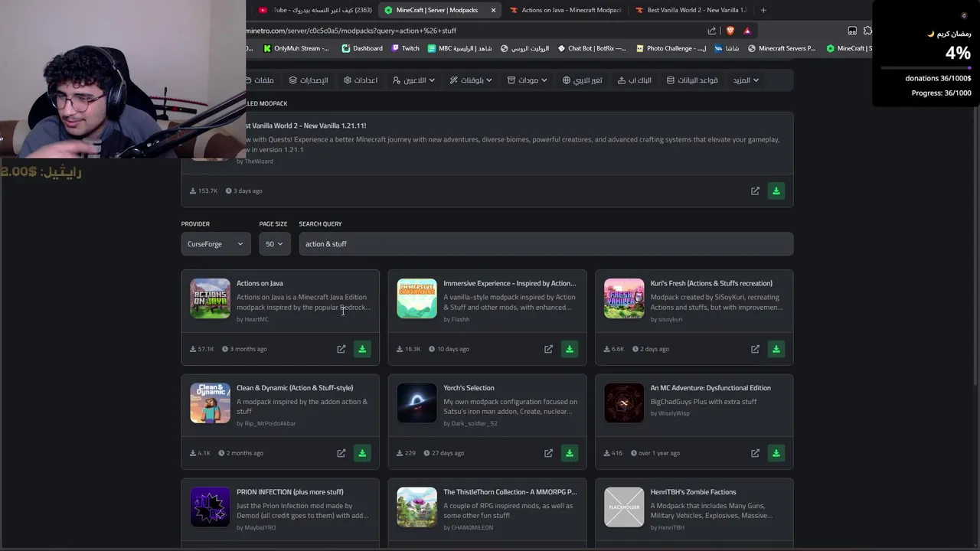This screenshot has width=980, height=551.
Task: Download Yorch's Selection modpack
Action: pyautogui.click(x=569, y=453)
